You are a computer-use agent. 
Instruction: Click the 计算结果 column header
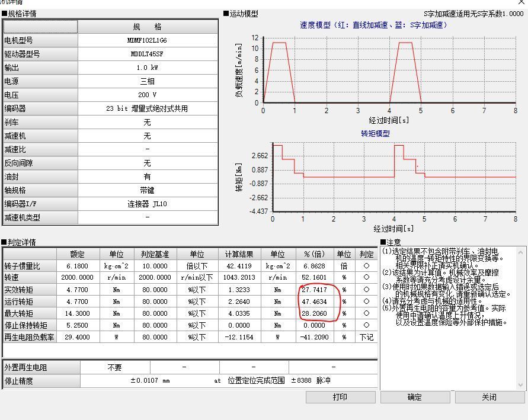[239, 254]
